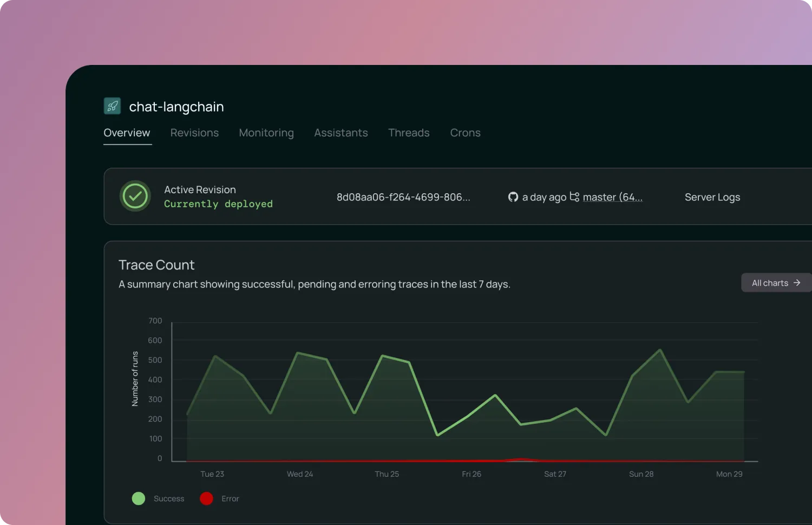Switch to the Crons tab
Viewport: 812px width, 525px height.
point(465,133)
